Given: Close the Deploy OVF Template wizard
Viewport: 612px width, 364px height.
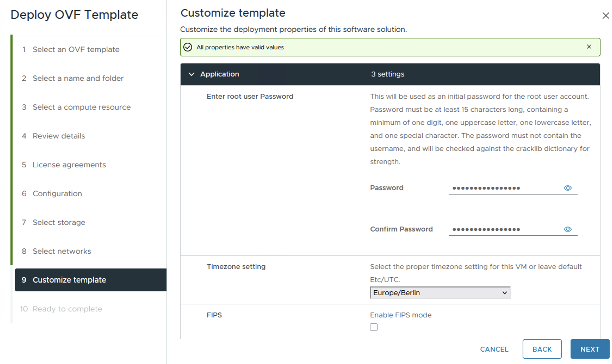Looking at the screenshot, I should point(605,16).
